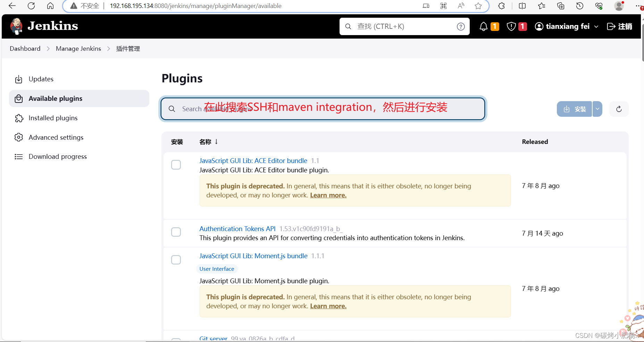
Task: Refresh plugin list with circular arrow button
Action: click(619, 109)
